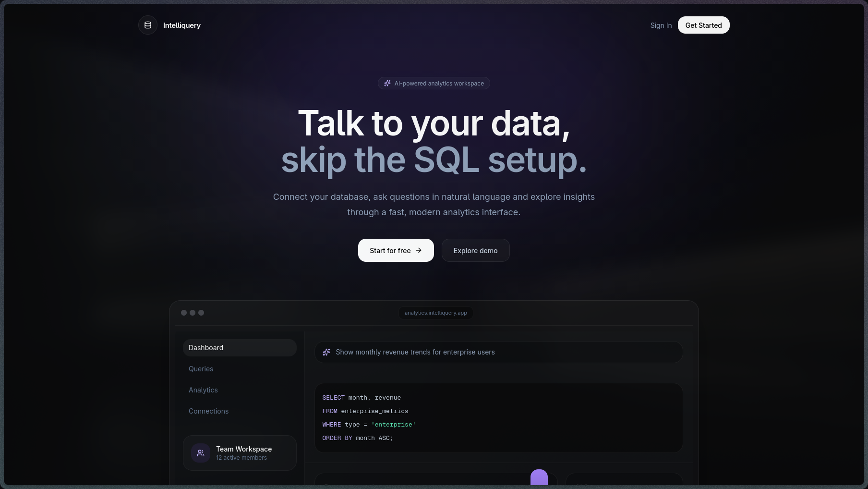Click the Intelliquery brand name
The height and width of the screenshot is (489, 868).
[182, 25]
